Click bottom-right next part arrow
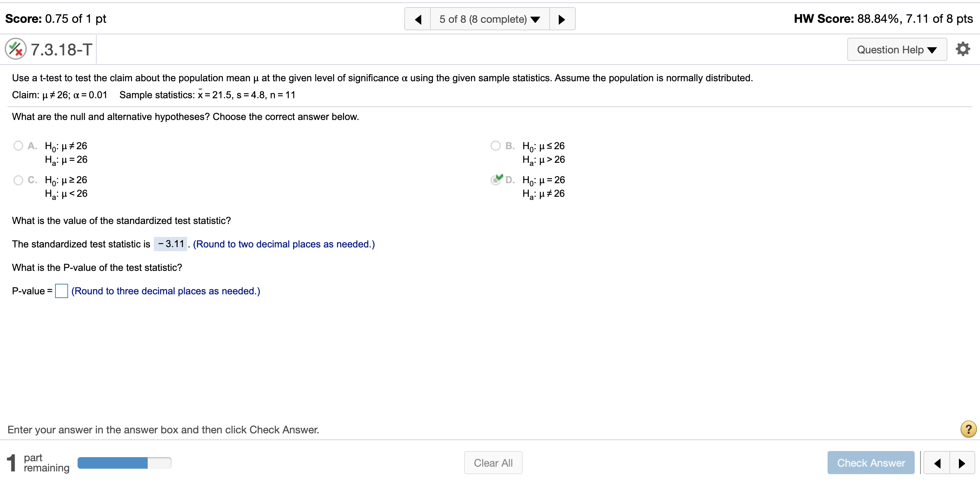This screenshot has width=980, height=485. (x=962, y=463)
